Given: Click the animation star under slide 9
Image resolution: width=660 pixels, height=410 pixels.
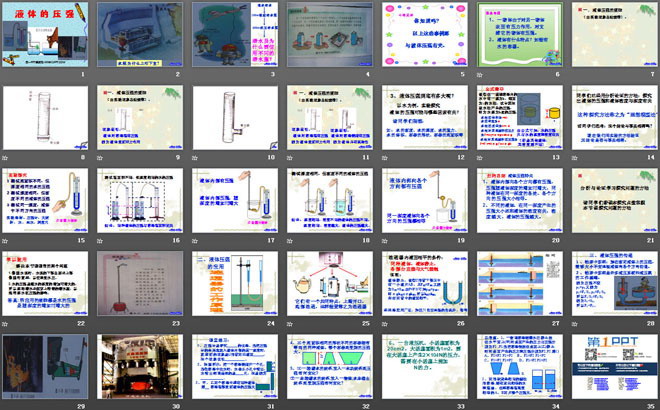Looking at the screenshot, I should pyautogui.click(x=101, y=158).
